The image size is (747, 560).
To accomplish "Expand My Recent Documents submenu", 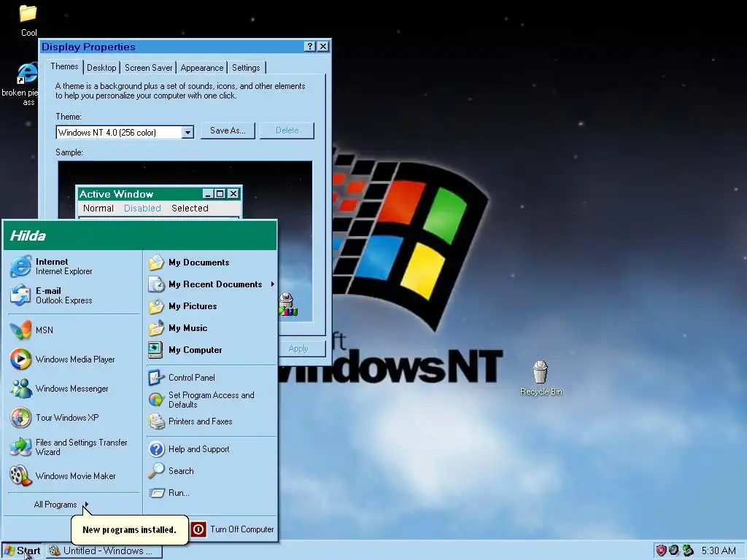I will click(x=211, y=284).
